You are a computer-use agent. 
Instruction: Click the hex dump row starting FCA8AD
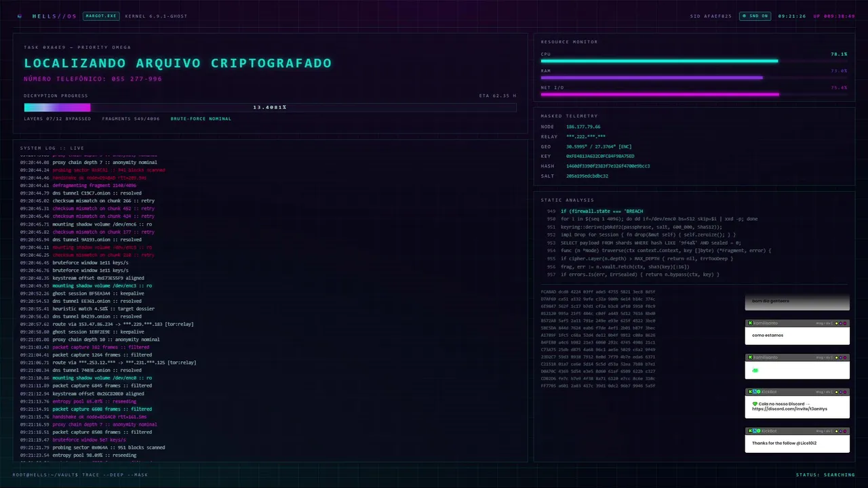point(598,291)
